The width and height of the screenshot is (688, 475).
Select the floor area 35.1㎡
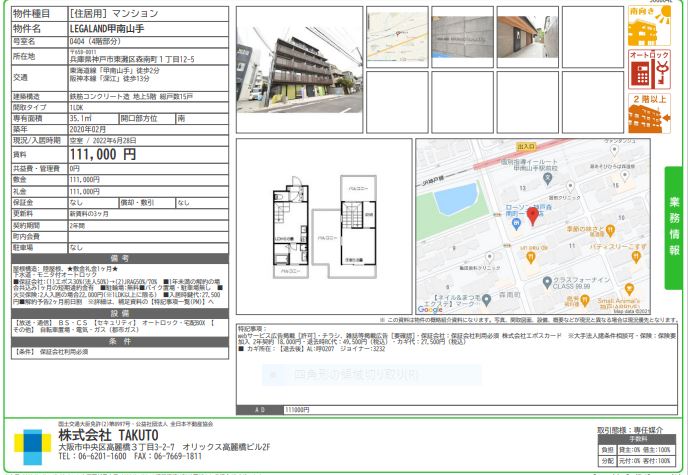click(x=80, y=118)
